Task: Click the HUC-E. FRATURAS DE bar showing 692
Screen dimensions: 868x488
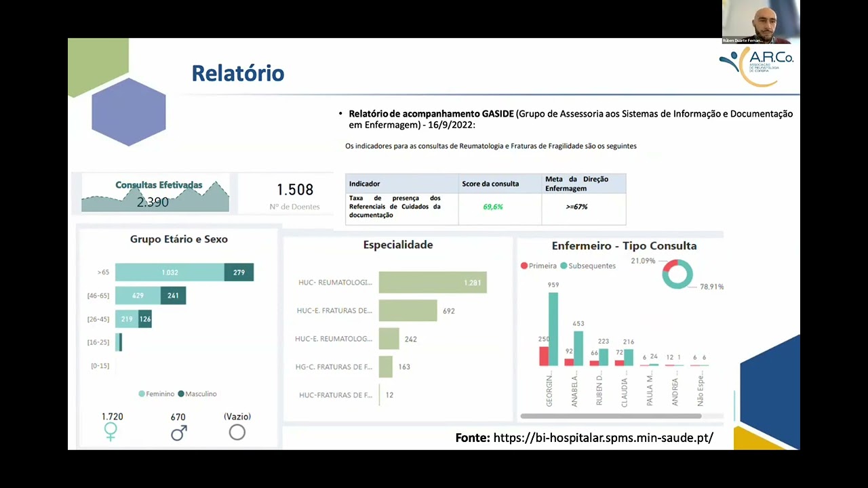Action: 408,310
